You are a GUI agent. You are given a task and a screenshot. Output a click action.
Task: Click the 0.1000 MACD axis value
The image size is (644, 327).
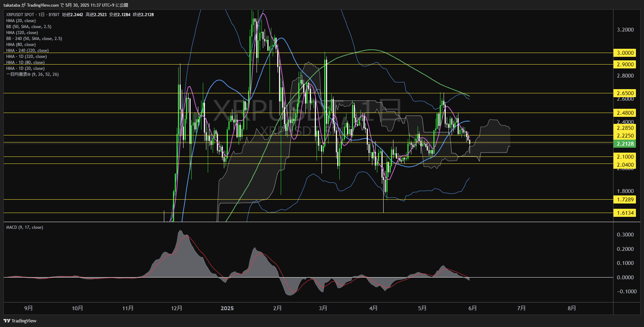click(x=625, y=263)
